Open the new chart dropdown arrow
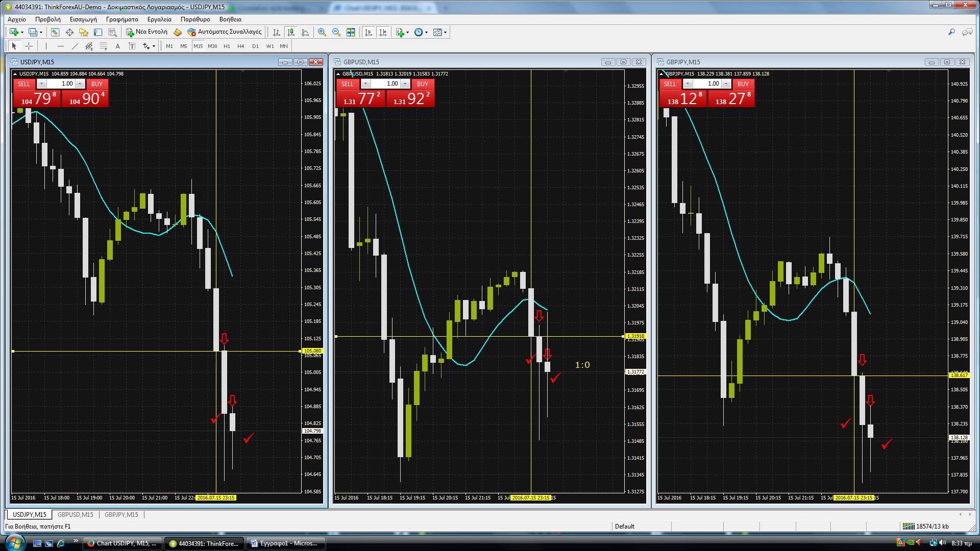Viewport: 980px width, 551px height. (x=22, y=33)
